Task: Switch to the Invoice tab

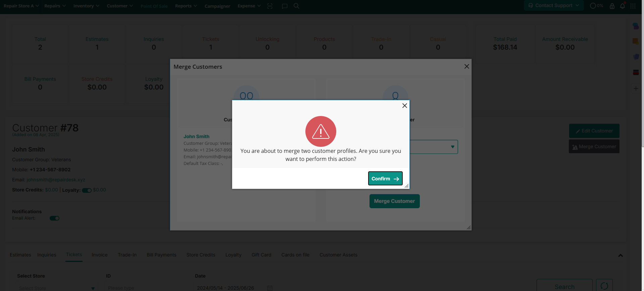Action: 100,255
